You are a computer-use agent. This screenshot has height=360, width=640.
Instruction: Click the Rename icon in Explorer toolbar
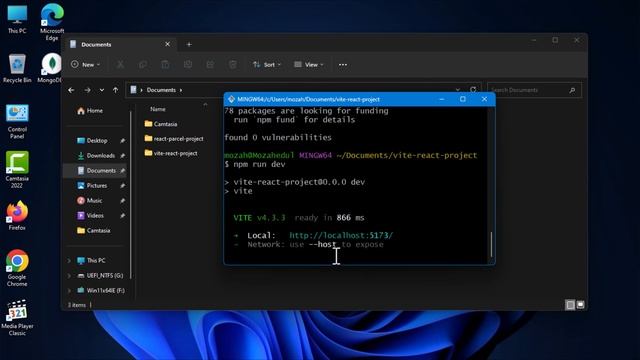(x=188, y=64)
